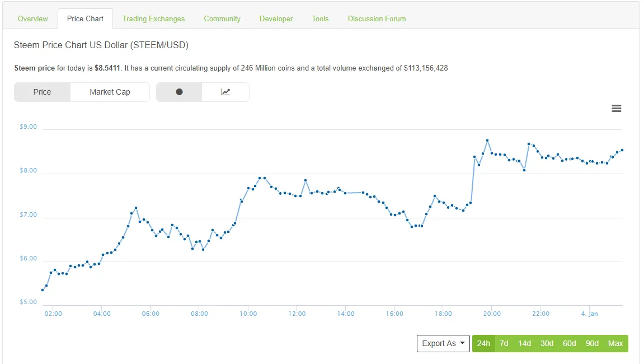644x364 pixels.
Task: Click the 12:00 time axis label
Action: [x=297, y=314]
